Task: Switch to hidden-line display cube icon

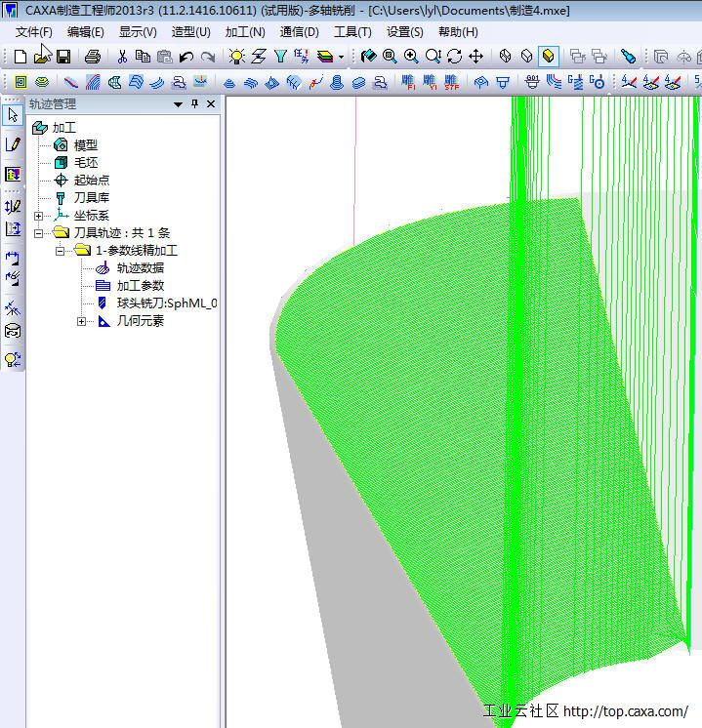Action: click(x=527, y=57)
